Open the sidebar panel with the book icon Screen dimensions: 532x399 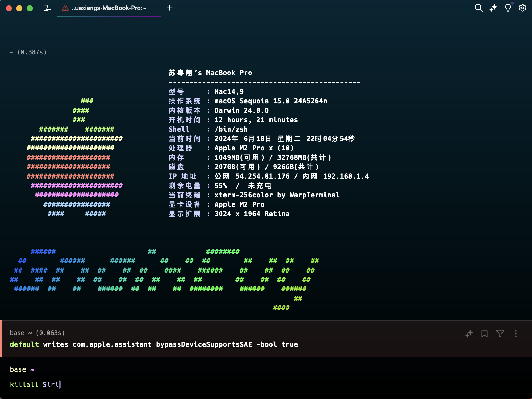47,8
